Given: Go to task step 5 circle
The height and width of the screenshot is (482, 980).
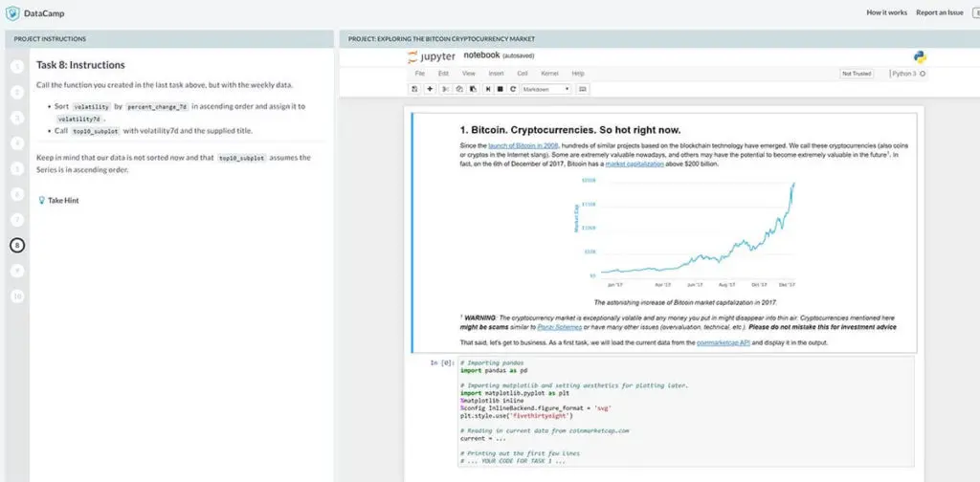Looking at the screenshot, I should pos(17,168).
